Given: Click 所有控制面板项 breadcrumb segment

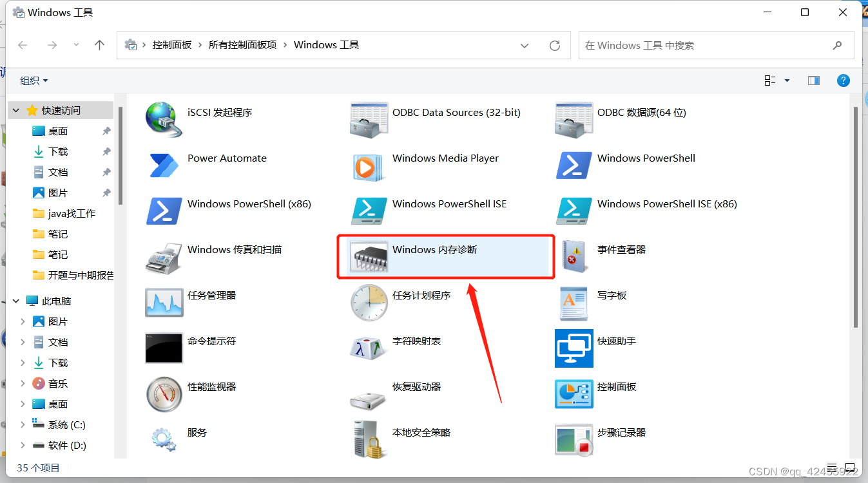Looking at the screenshot, I should pyautogui.click(x=242, y=45).
